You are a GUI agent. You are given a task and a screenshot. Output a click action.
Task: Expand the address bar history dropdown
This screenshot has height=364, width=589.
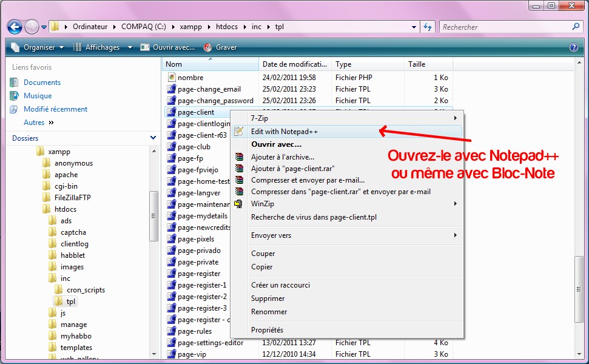[414, 27]
